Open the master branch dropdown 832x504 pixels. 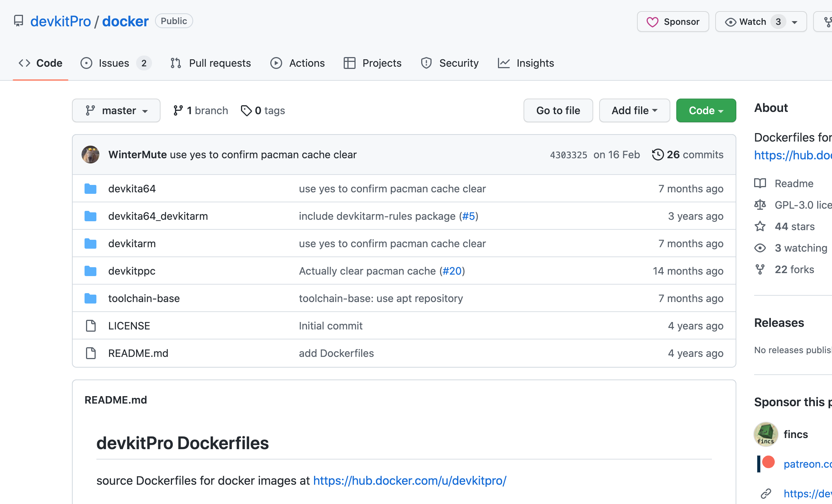point(116,110)
